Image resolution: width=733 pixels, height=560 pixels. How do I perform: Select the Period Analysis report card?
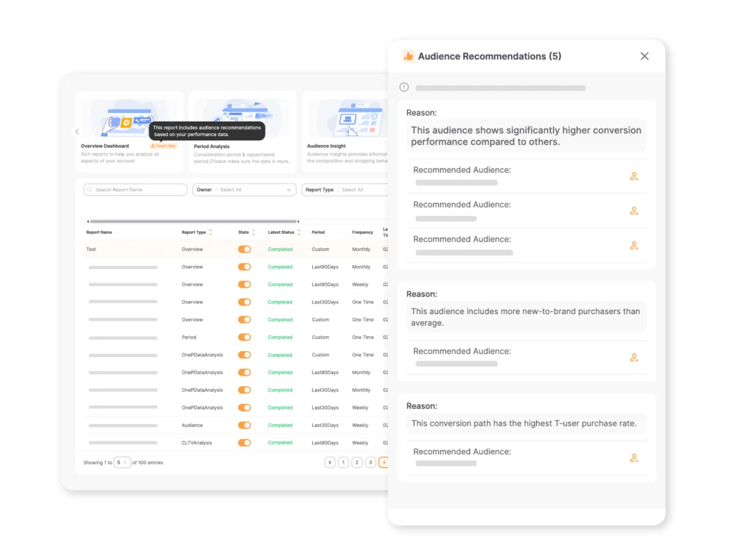coord(242,132)
